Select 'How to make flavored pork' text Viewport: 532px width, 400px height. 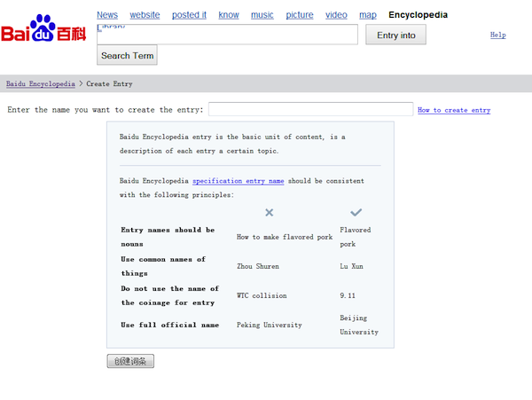point(285,237)
